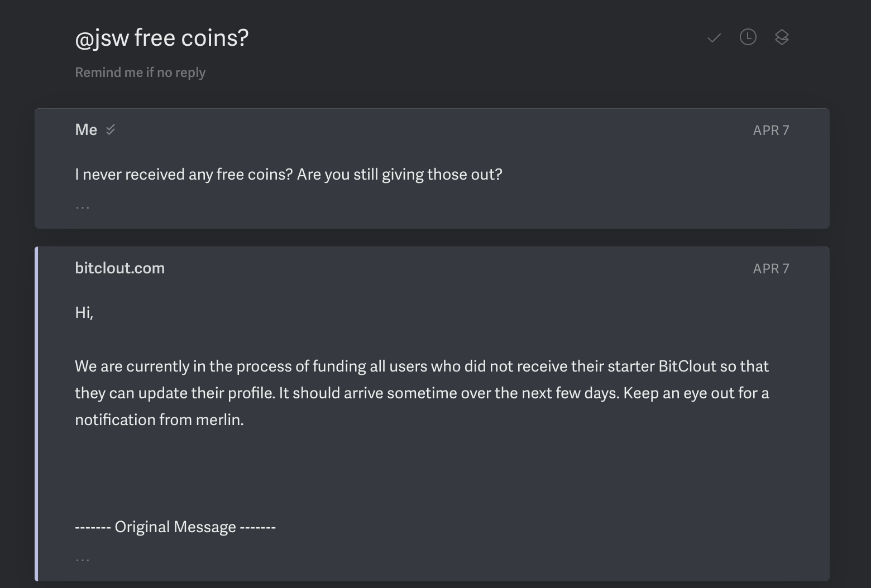Expand quoted text dots under Original Message
The width and height of the screenshot is (871, 588).
pyautogui.click(x=83, y=560)
